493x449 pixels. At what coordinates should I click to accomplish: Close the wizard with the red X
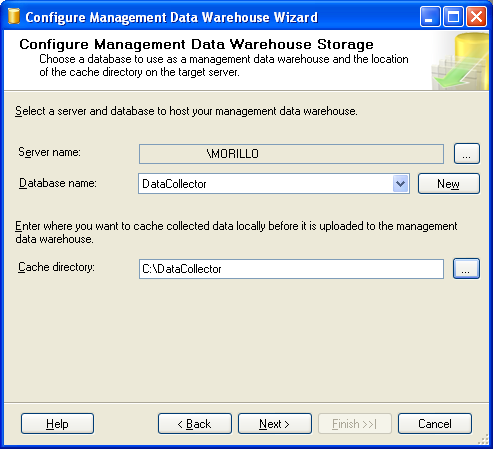[476, 16]
